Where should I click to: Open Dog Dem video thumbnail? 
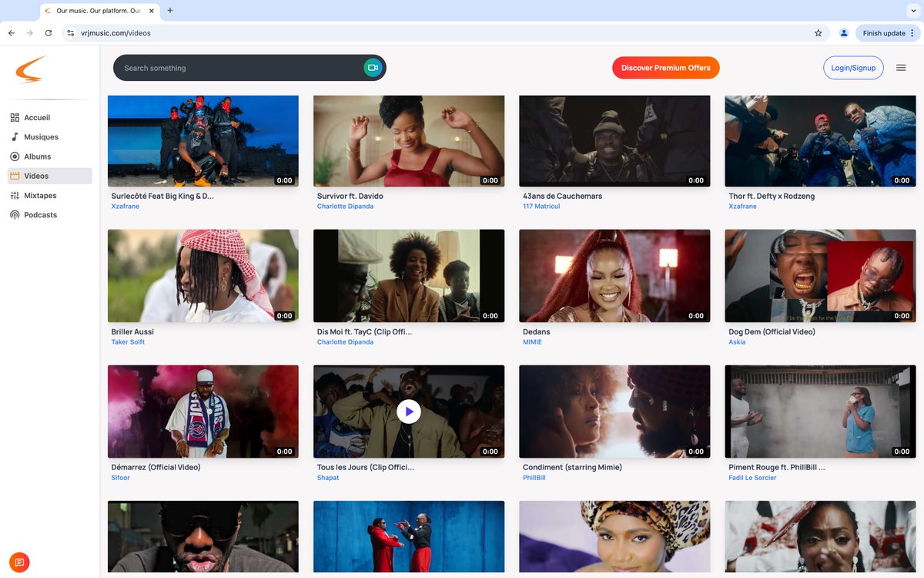pos(821,276)
